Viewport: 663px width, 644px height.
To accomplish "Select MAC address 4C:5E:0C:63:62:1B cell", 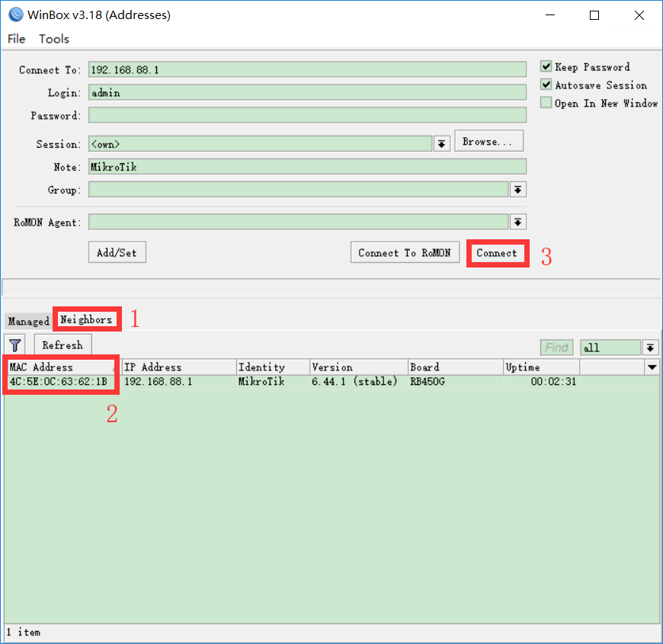I will point(59,382).
